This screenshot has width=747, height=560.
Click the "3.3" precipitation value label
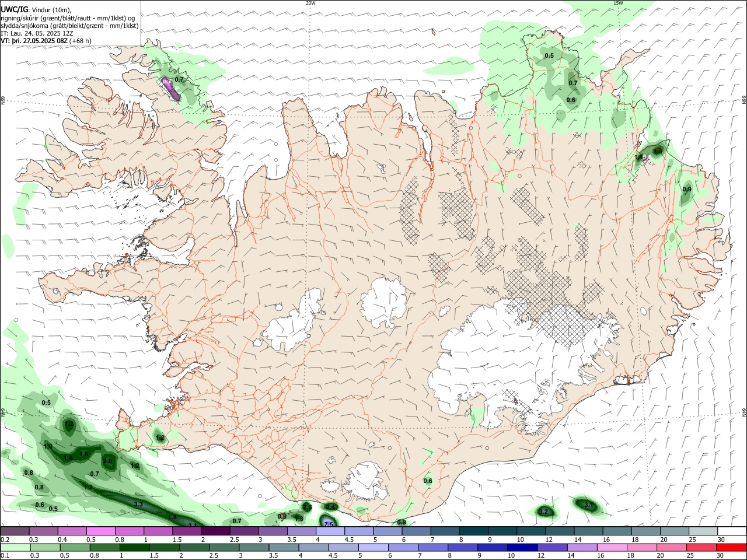[138, 504]
